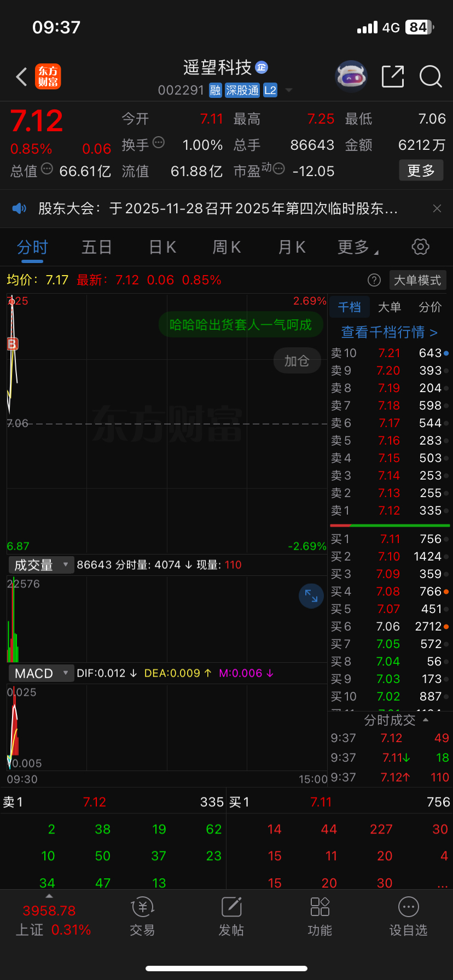
Task: Open the 设自选 watchlist icon
Action: 409,917
